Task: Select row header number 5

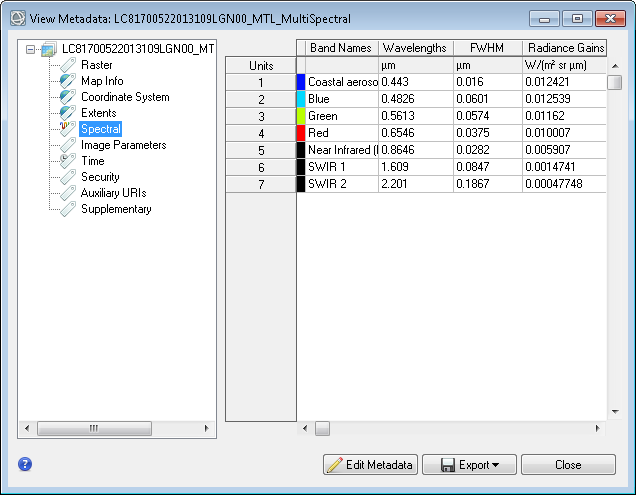Action: [x=261, y=150]
